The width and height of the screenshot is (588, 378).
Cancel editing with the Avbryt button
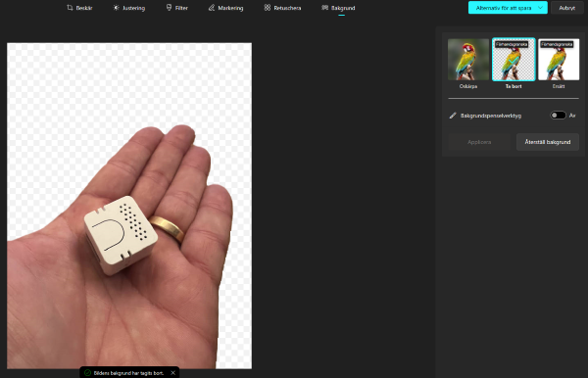(x=567, y=8)
